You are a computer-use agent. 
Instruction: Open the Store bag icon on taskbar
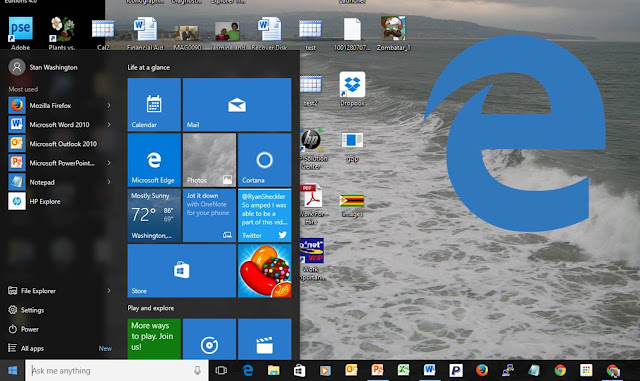coord(299,370)
